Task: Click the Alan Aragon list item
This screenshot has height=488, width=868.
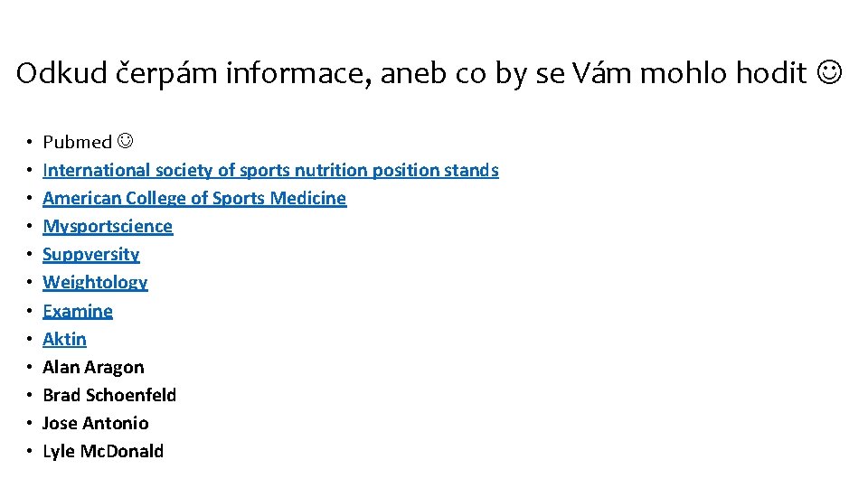Action: click(93, 367)
